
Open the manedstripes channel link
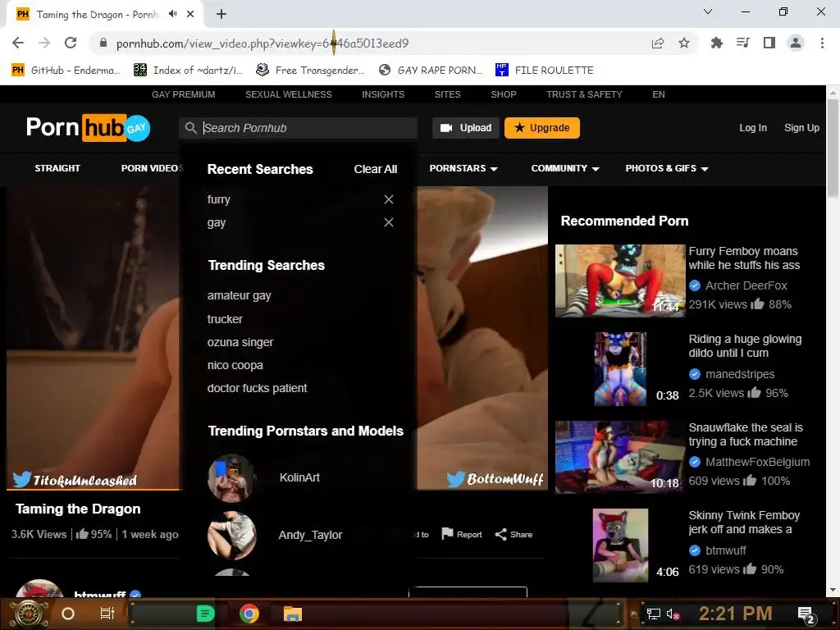click(x=740, y=374)
